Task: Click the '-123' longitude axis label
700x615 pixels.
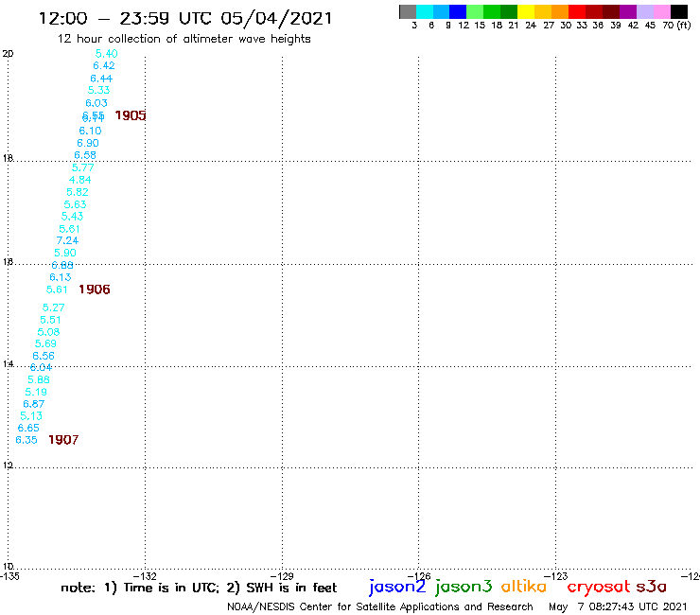Action: [555, 575]
